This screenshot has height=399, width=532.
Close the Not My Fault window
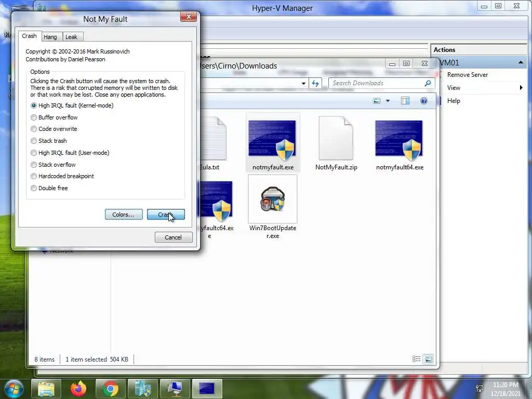(189, 17)
